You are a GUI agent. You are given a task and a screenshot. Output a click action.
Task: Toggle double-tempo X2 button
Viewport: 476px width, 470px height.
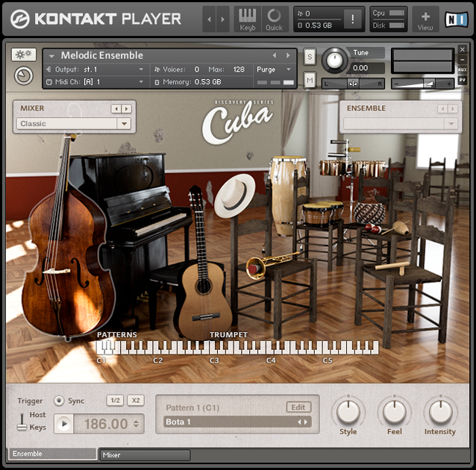click(136, 401)
